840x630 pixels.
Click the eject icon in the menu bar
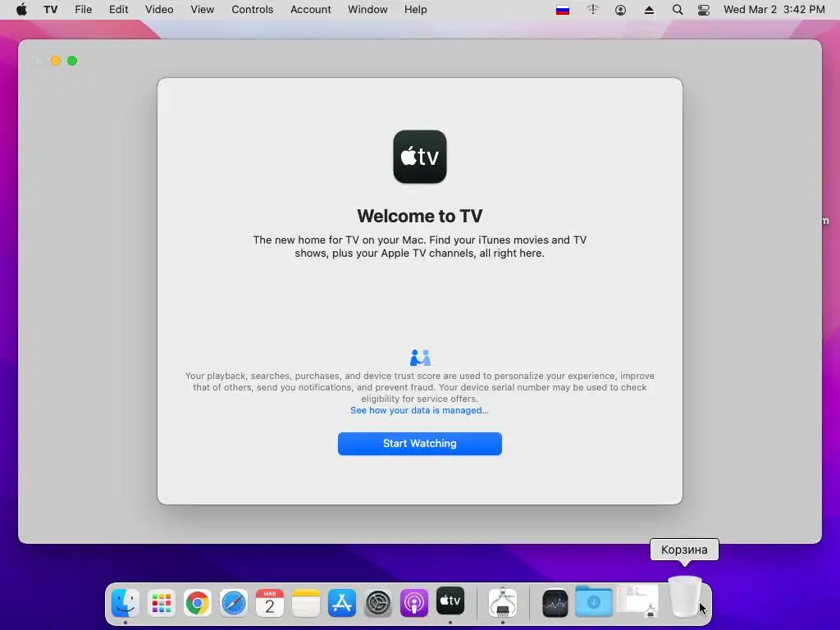649,10
